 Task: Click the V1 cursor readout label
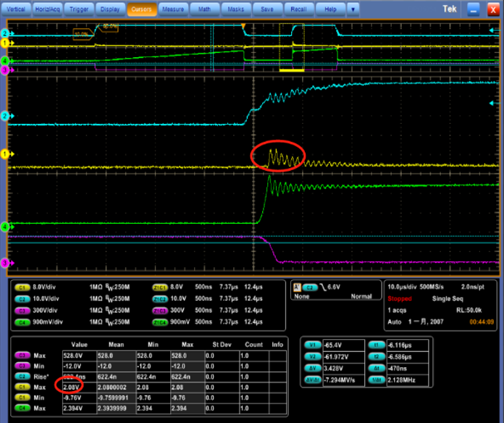coord(313,345)
